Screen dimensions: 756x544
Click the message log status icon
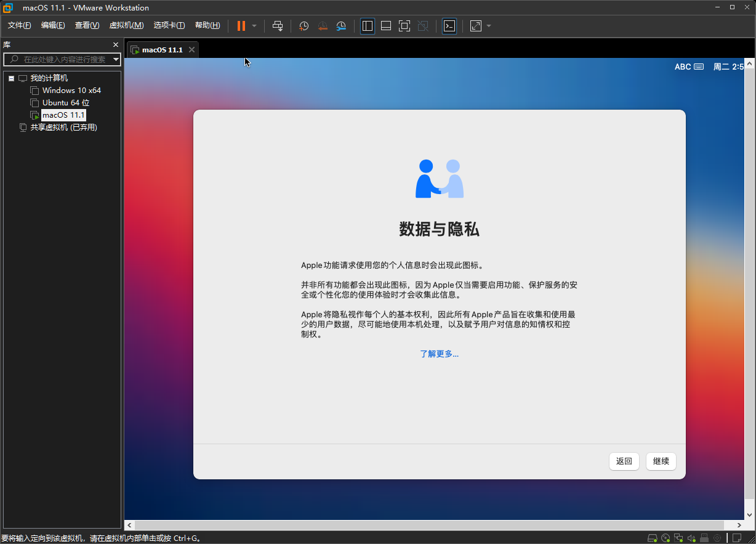click(736, 538)
